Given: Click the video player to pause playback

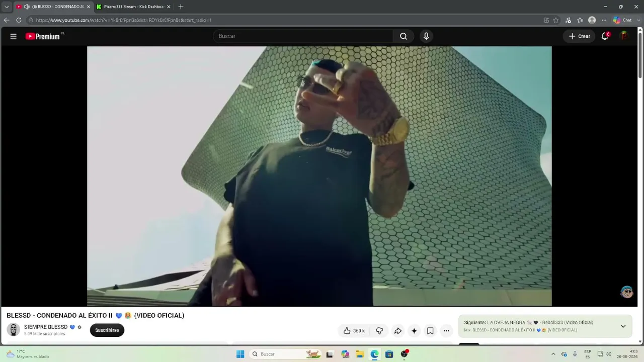Looking at the screenshot, I should tap(319, 176).
